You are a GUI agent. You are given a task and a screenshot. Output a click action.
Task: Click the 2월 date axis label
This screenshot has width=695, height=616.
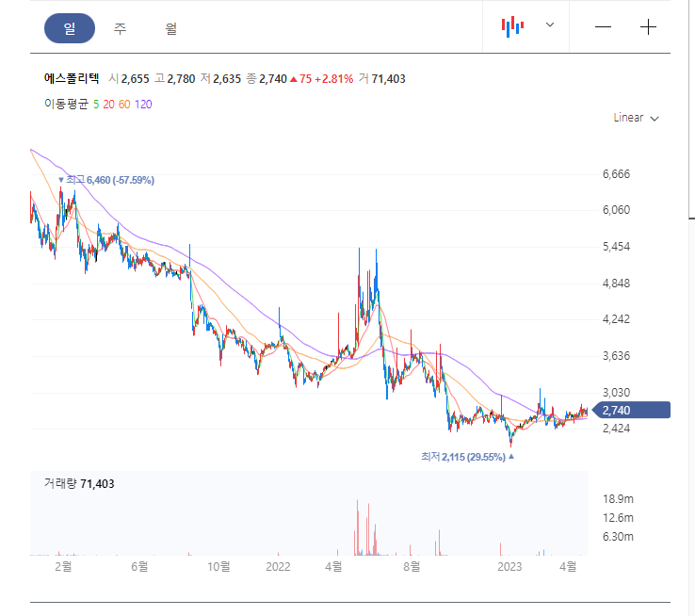pyautogui.click(x=63, y=566)
